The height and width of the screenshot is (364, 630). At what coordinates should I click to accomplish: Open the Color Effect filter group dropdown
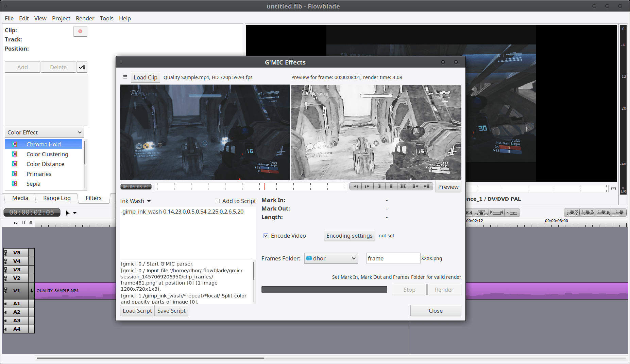point(44,132)
